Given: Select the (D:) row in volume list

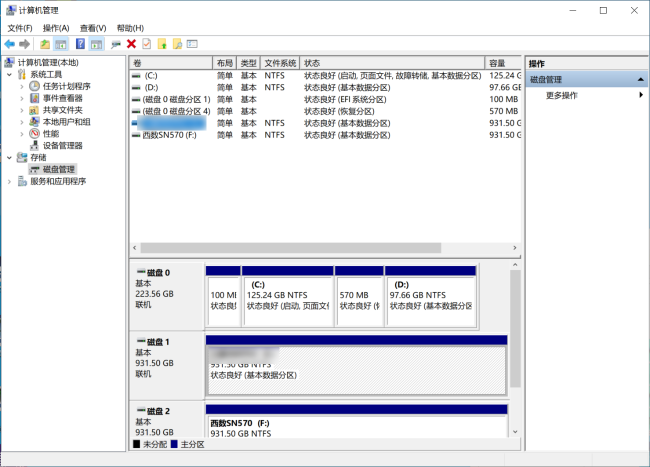Looking at the screenshot, I should [325, 87].
